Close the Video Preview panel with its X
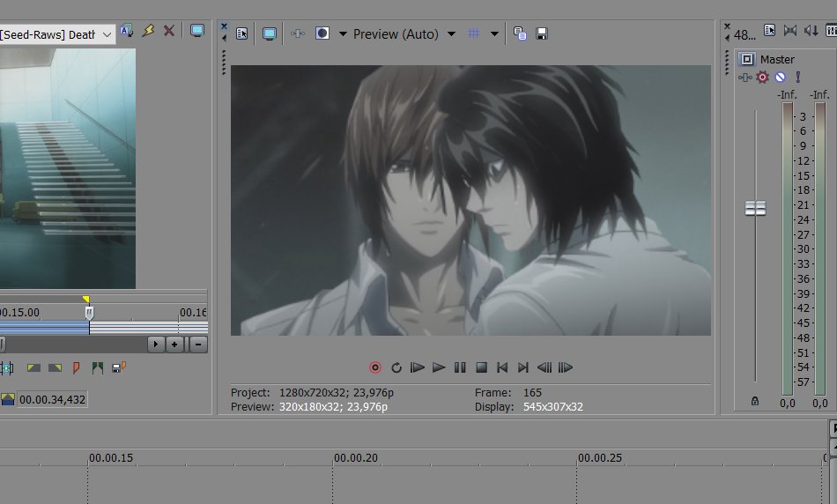 [224, 26]
